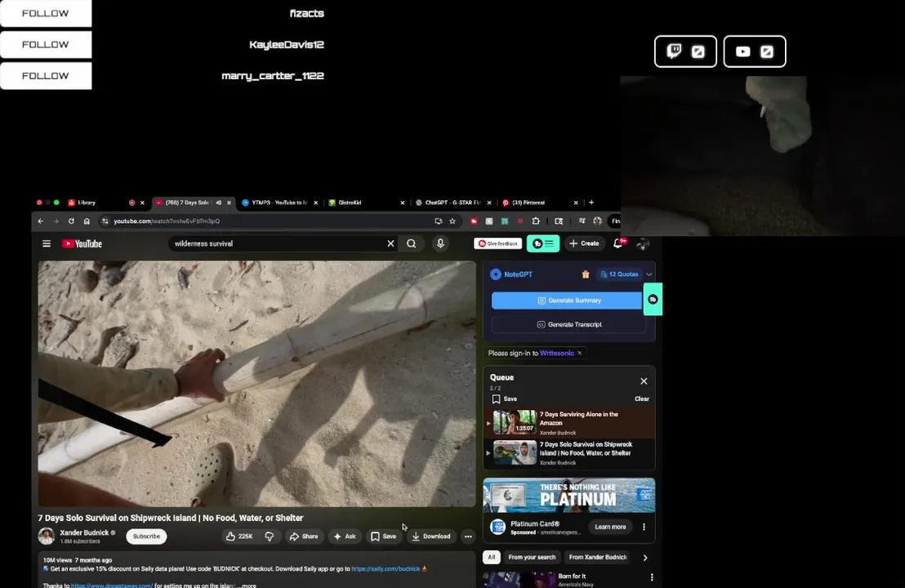Image resolution: width=905 pixels, height=588 pixels.
Task: Open the Twitch link button
Action: [685, 51]
